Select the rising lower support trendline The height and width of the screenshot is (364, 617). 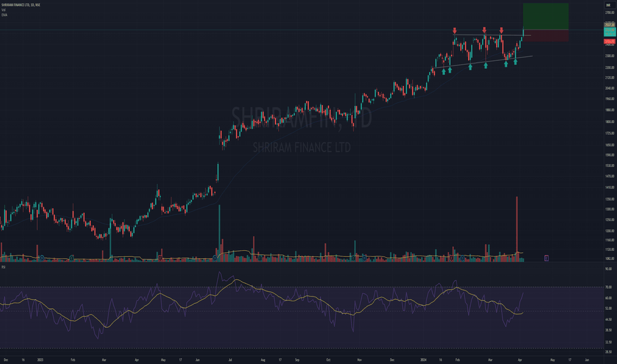click(x=483, y=62)
